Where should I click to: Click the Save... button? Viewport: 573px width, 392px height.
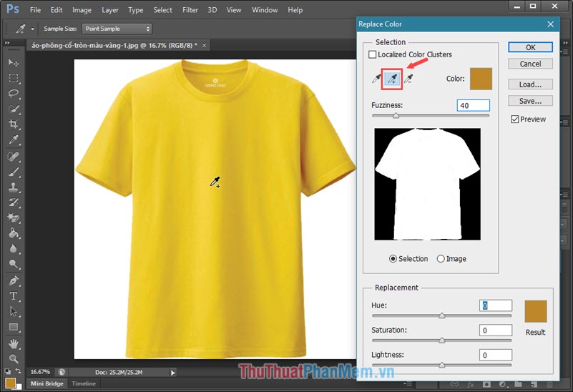click(530, 101)
